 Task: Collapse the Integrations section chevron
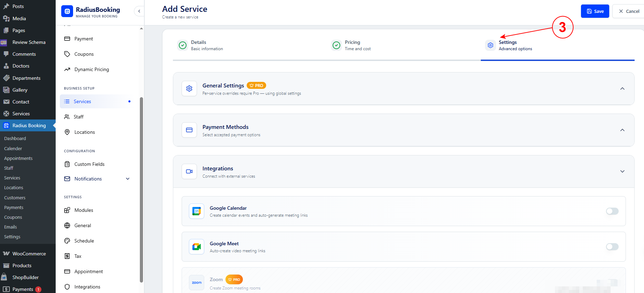click(622, 171)
